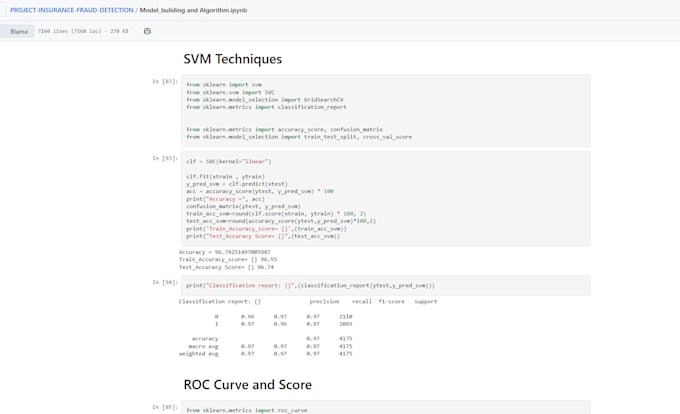Image resolution: width=680 pixels, height=414 pixels.
Task: Click the file name Model_buliding and Algorithm.ipynb
Action: click(x=193, y=10)
